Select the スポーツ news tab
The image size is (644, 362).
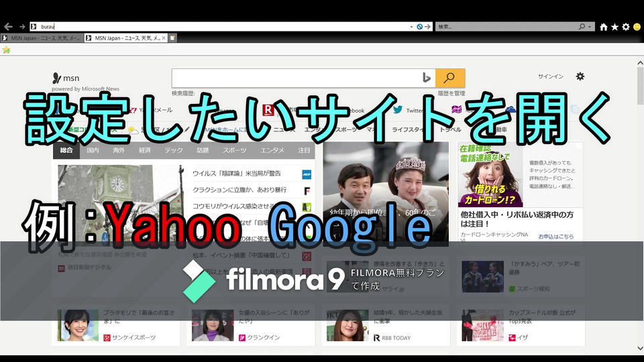pyautogui.click(x=235, y=150)
